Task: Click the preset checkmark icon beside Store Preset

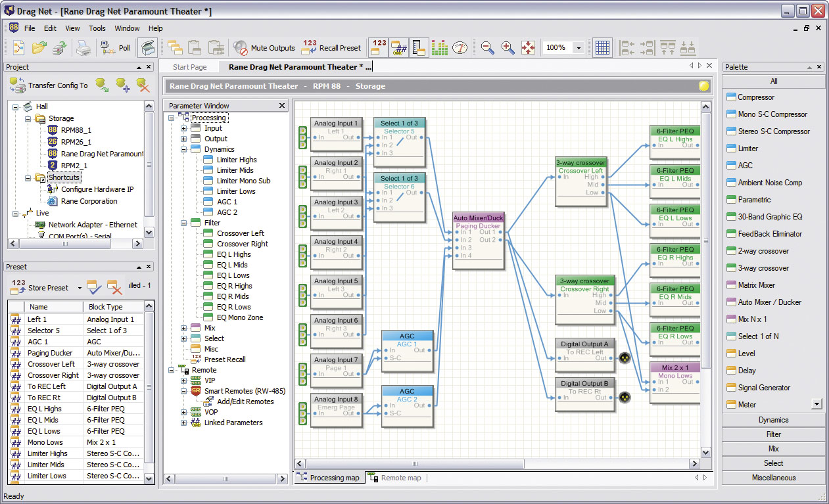Action: pos(95,287)
